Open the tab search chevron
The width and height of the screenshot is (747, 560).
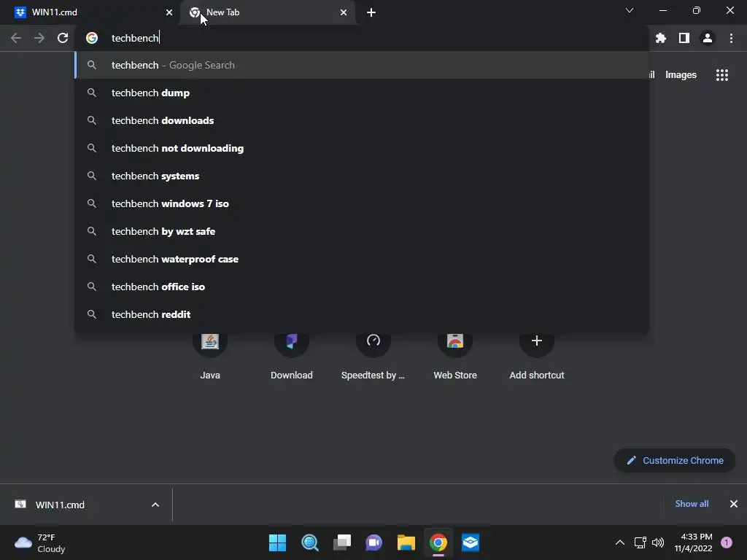point(630,10)
